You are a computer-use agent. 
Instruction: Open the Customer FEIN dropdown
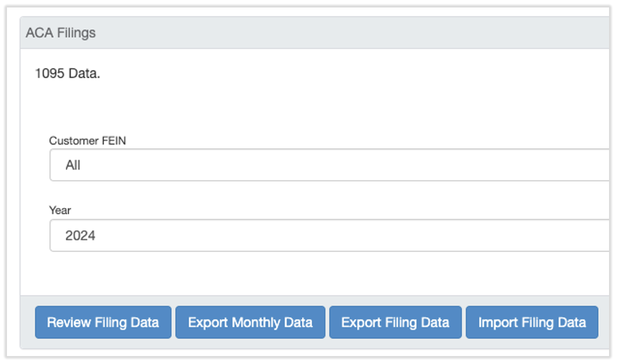pyautogui.click(x=328, y=165)
